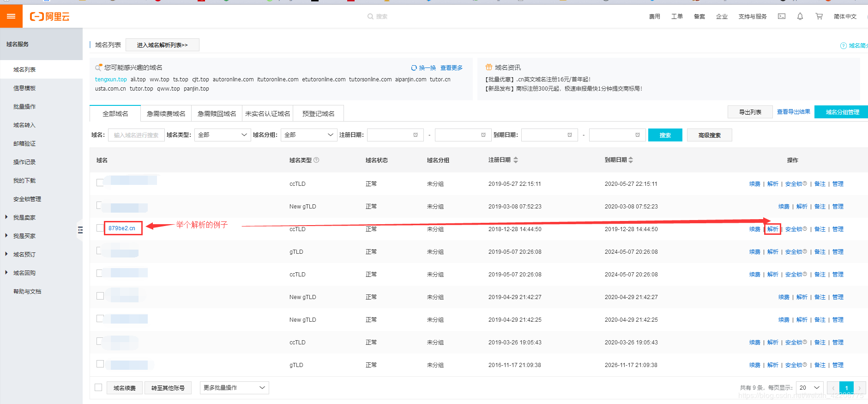Click the domain type help question icon

pyautogui.click(x=316, y=160)
